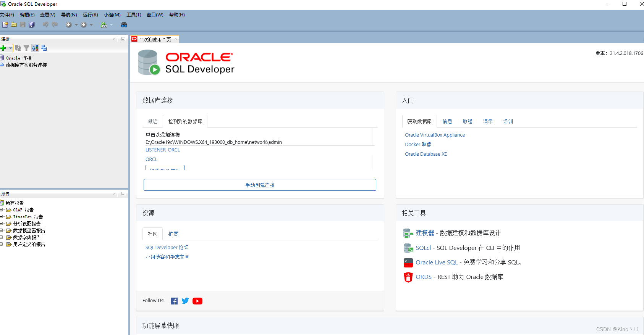Click the green plus New Connection icon
The image size is (644, 335).
point(3,48)
